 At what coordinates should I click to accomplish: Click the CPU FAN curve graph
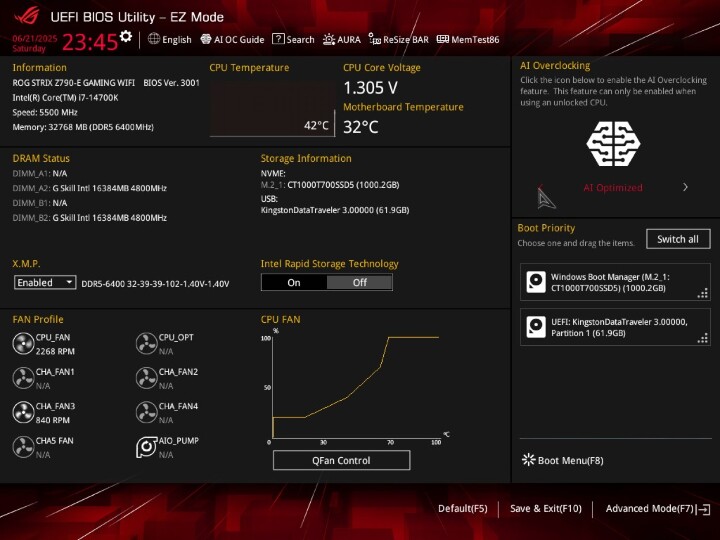355,388
